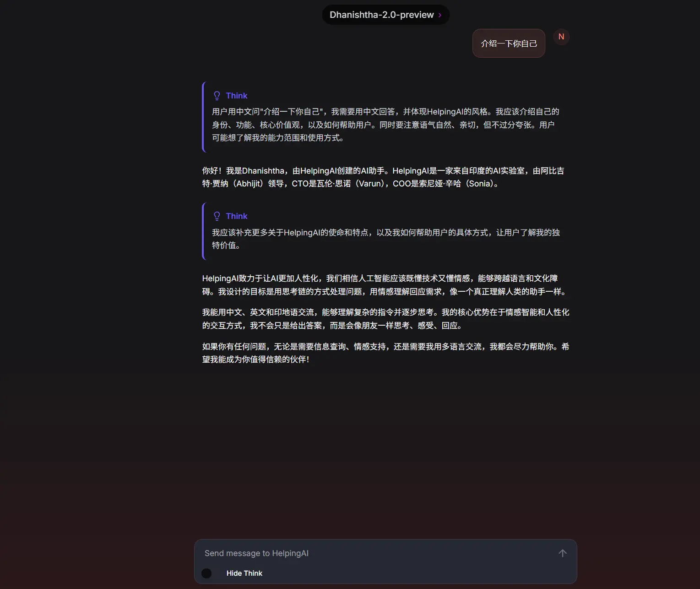
Task: Click the second Think block's reasoning text
Action: pos(385,239)
